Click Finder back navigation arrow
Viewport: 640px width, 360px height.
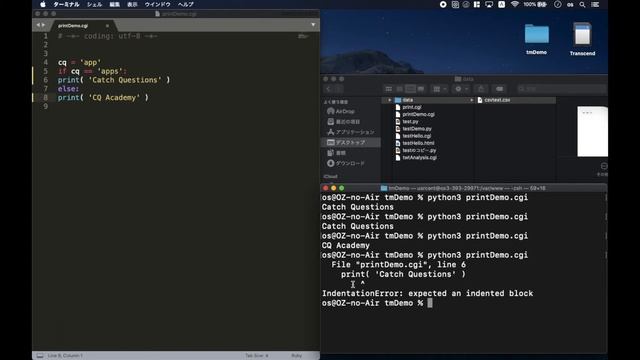[x=329, y=89]
